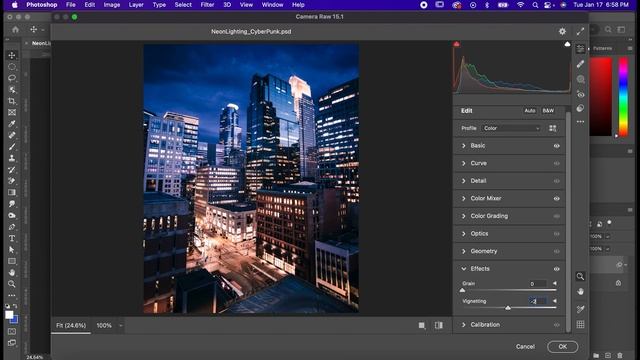Toggle visibility of Optics edits
The width and height of the screenshot is (640, 360).
tap(556, 234)
